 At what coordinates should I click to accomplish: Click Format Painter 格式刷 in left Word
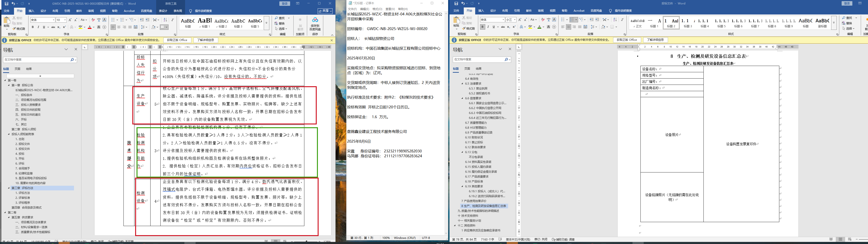click(19, 29)
